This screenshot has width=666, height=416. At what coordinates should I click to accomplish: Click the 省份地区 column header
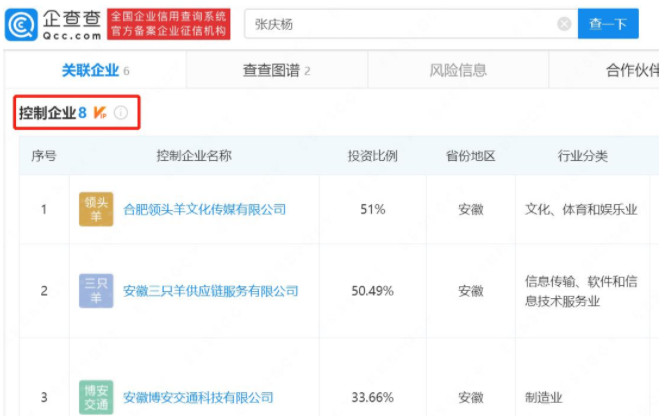[471, 156]
